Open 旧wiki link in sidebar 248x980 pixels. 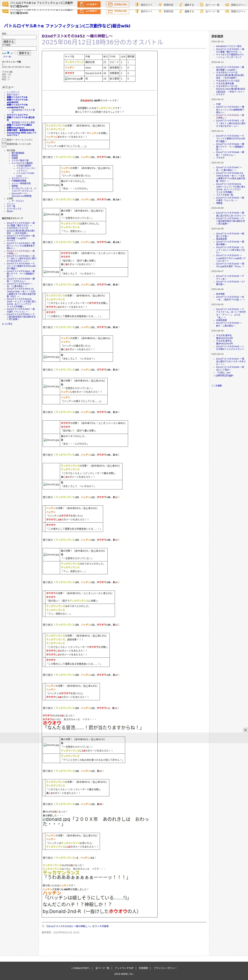9,211
